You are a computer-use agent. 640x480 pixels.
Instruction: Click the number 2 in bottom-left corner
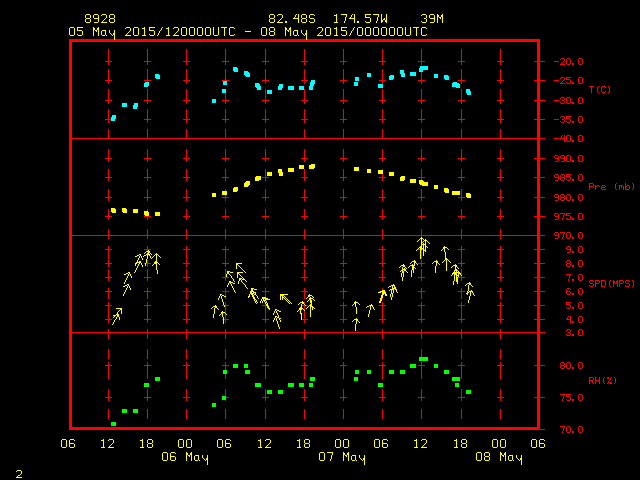(x=18, y=472)
